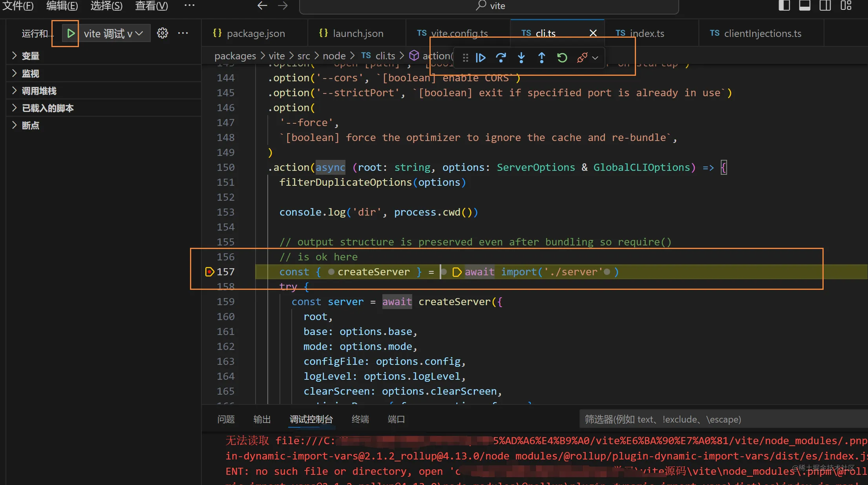Click the debug Step Out button
This screenshot has width=868, height=485.
click(542, 58)
